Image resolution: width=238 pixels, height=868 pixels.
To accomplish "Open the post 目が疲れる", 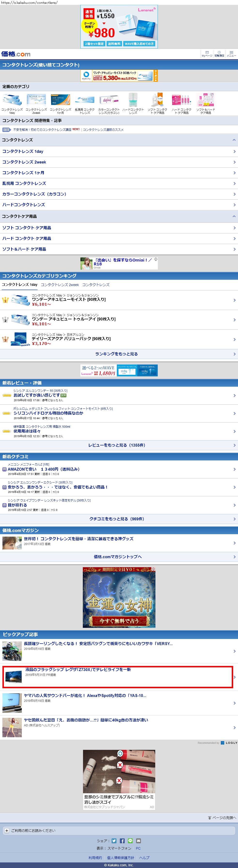I will [x=119, y=505].
